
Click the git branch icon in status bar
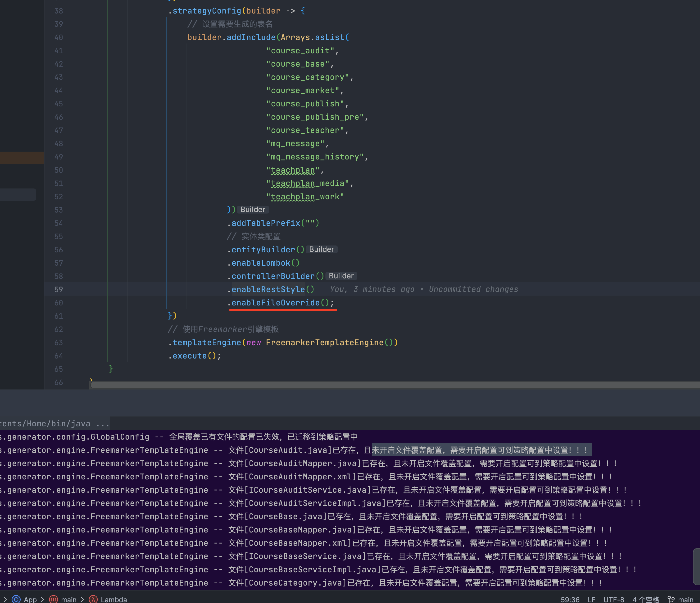coord(671,599)
